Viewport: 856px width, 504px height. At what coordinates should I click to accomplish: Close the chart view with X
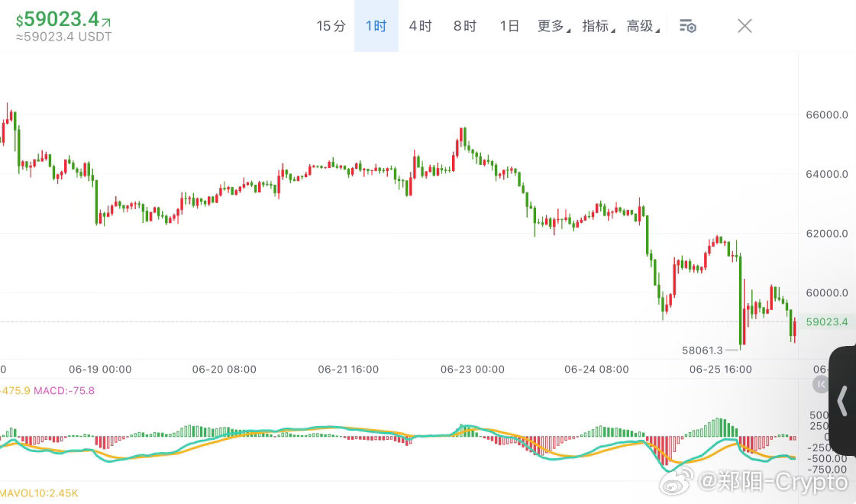pyautogui.click(x=745, y=26)
